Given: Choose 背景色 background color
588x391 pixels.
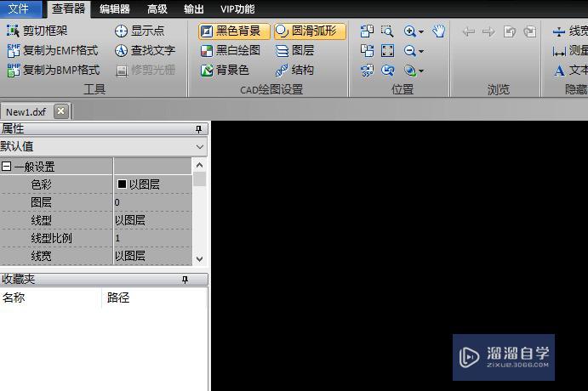Looking at the screenshot, I should coord(225,70).
